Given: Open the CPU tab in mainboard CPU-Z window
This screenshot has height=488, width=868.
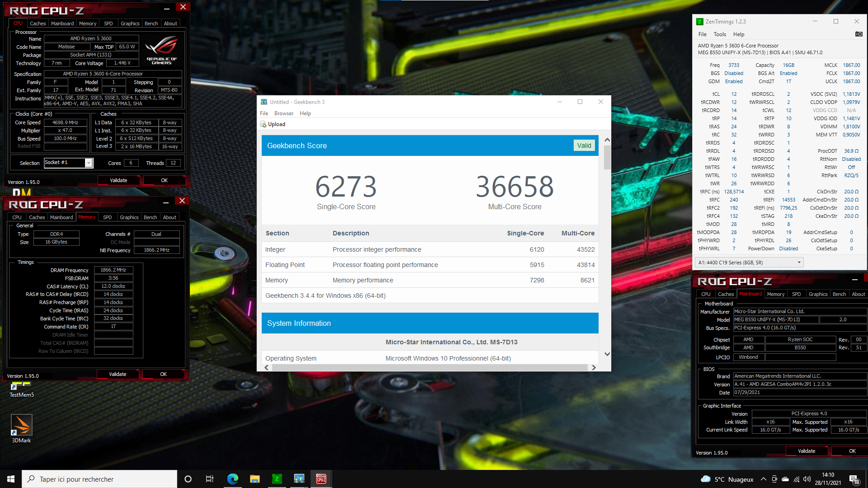Looking at the screenshot, I should coord(706,294).
